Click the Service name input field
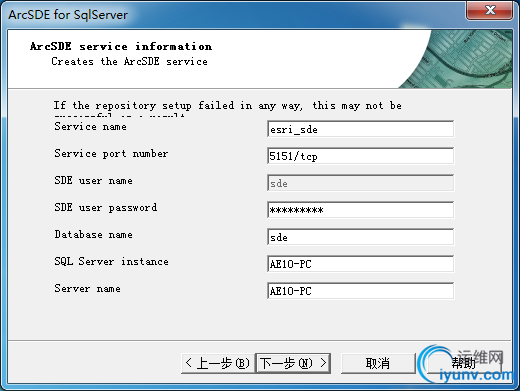 [360, 129]
